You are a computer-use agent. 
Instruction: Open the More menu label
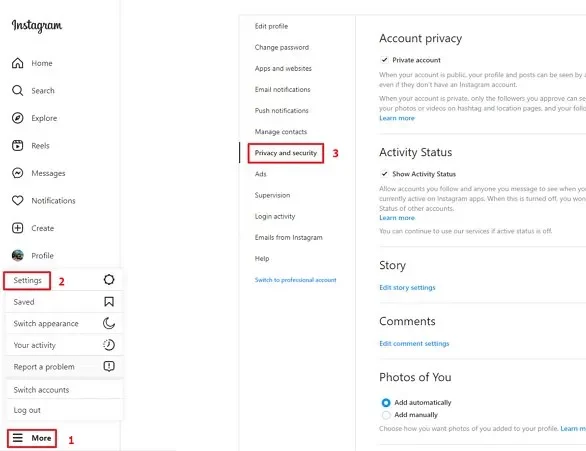point(41,438)
